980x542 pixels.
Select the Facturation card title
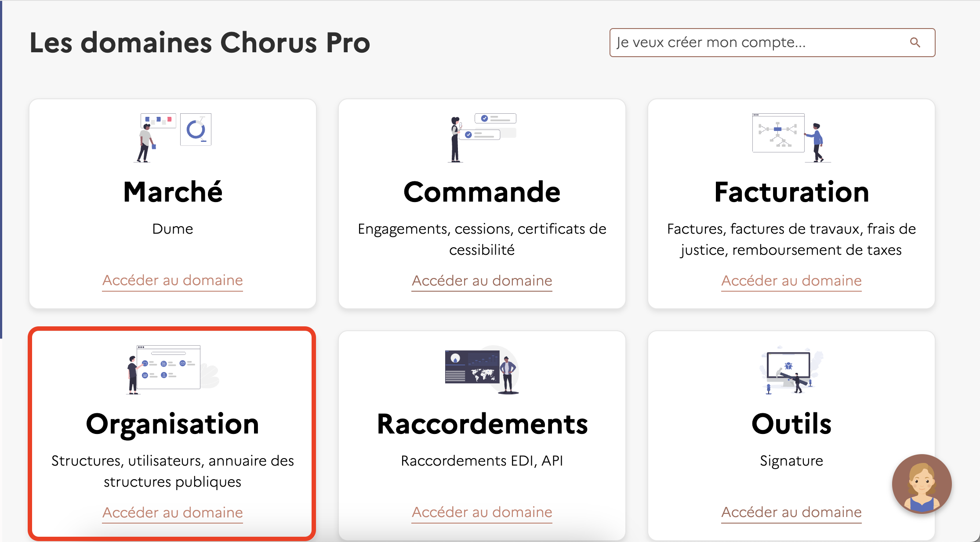791,192
